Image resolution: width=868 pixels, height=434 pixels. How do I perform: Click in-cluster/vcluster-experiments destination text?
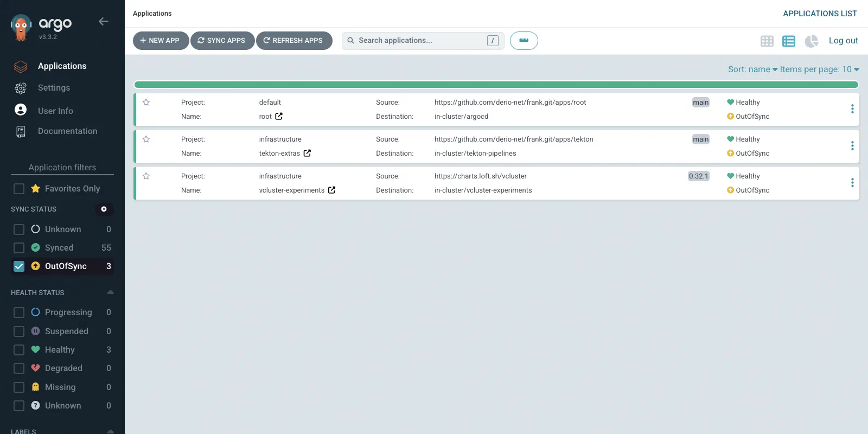[x=483, y=190]
